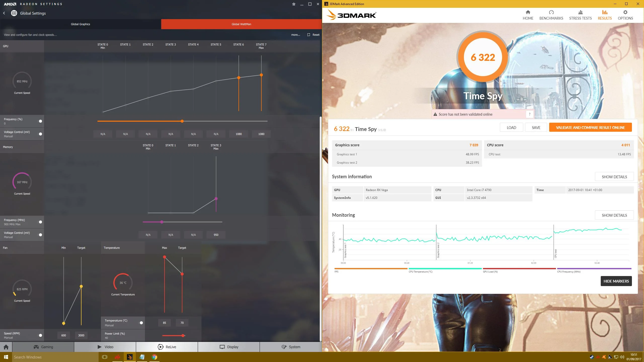Toggle GPU Frequency (%) switch
Screen dimensions: 644x362
(40, 121)
